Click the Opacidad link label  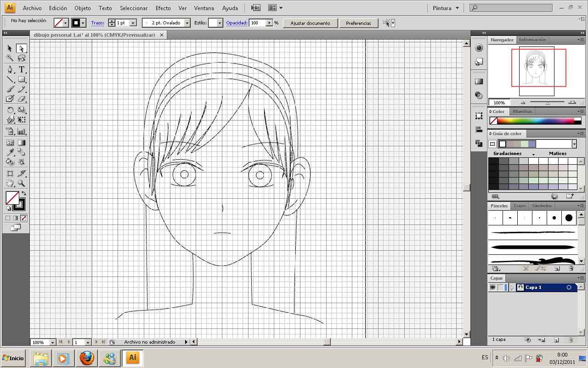click(x=237, y=23)
